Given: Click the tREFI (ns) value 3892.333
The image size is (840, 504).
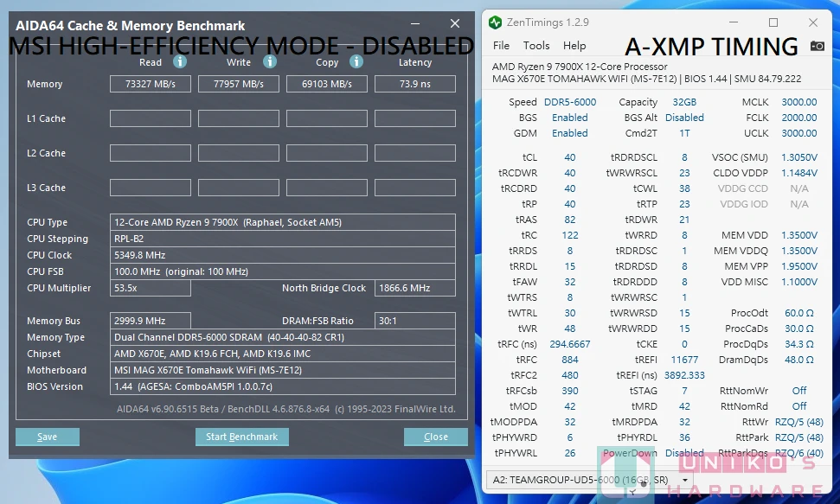Looking at the screenshot, I should tap(684, 375).
